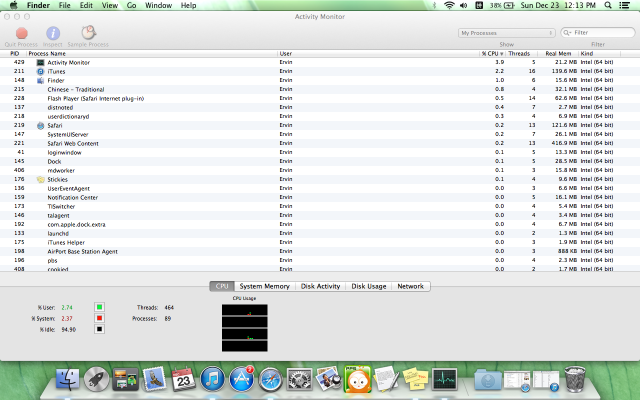Select the Notification Center process row
Screen dimensions: 640x400
[x=320, y=198]
